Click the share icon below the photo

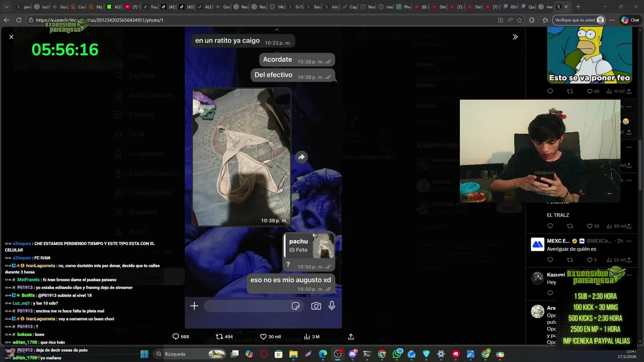pos(351,336)
